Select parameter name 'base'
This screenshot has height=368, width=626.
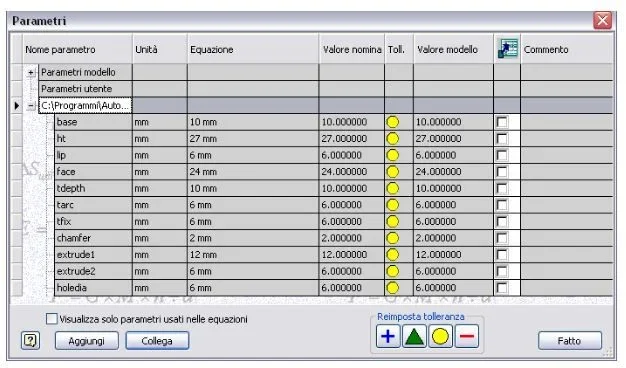pyautogui.click(x=93, y=122)
